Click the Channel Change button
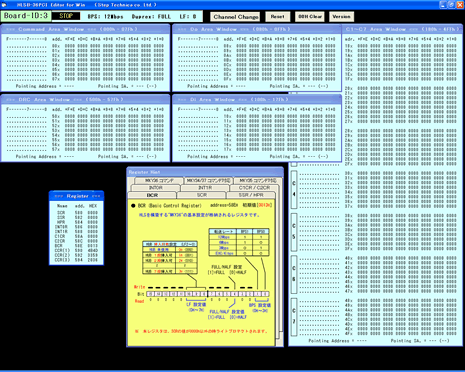The image size is (465, 372). point(236,17)
